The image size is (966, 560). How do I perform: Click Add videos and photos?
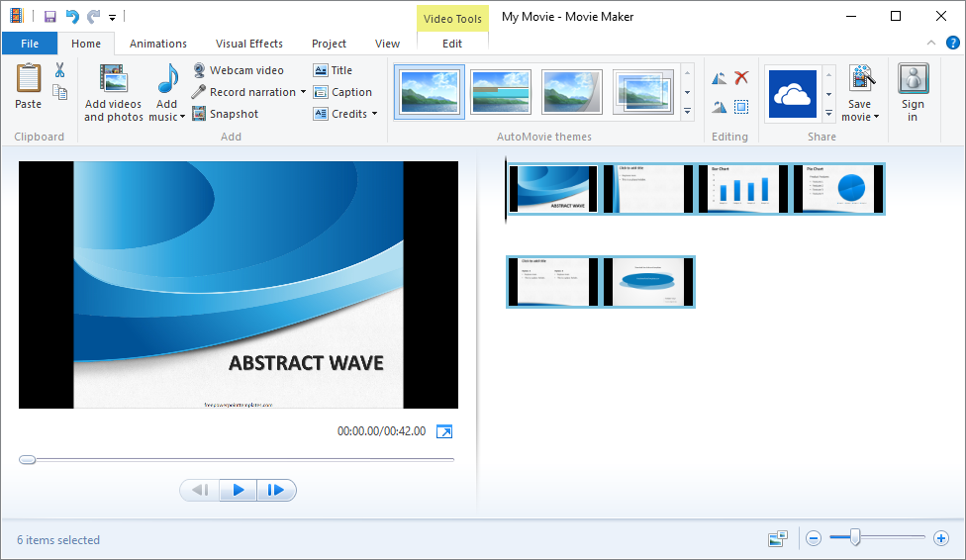point(114,92)
